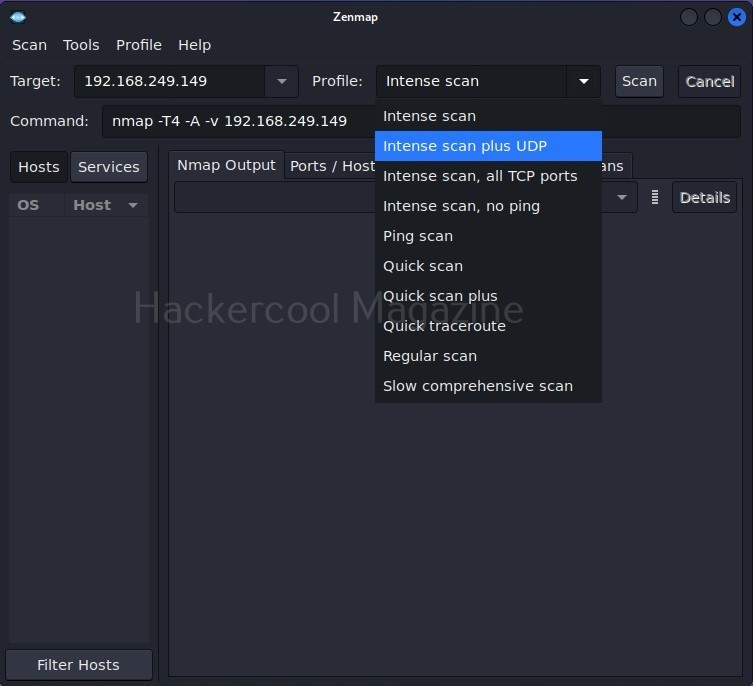Switch to the Hosts view button
This screenshot has width=753, height=686.
point(39,167)
